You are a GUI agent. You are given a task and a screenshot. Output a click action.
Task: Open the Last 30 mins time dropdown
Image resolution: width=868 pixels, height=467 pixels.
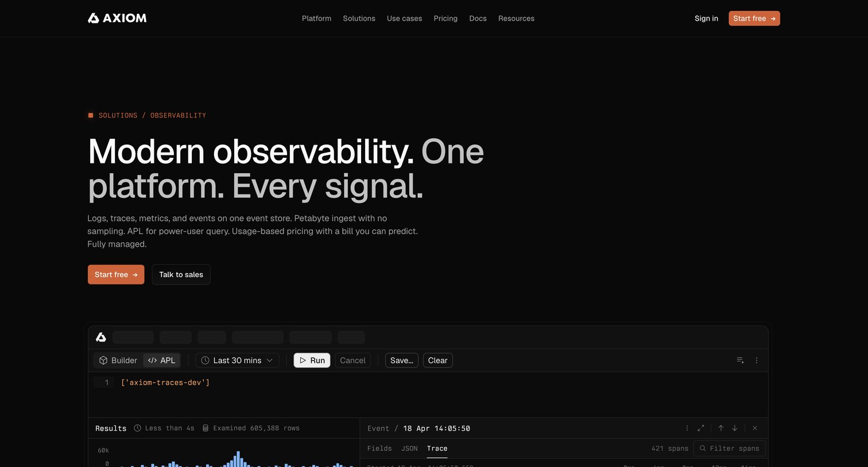[237, 360]
